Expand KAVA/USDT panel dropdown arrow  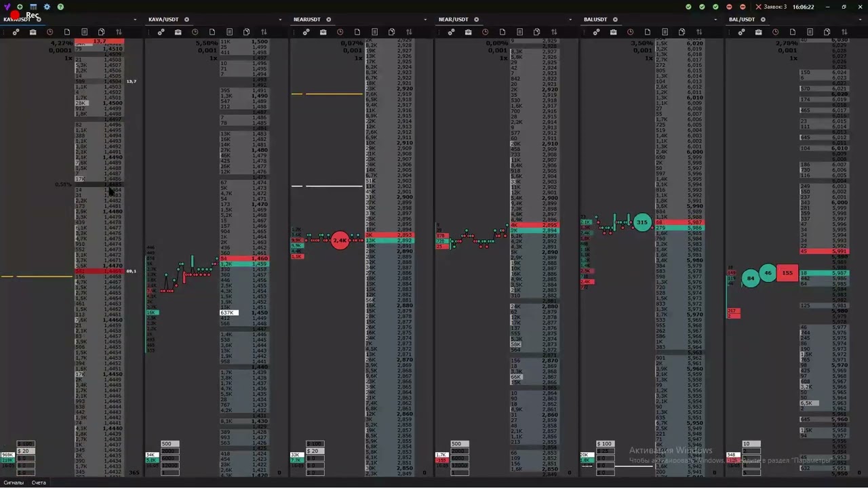pyautogui.click(x=280, y=20)
